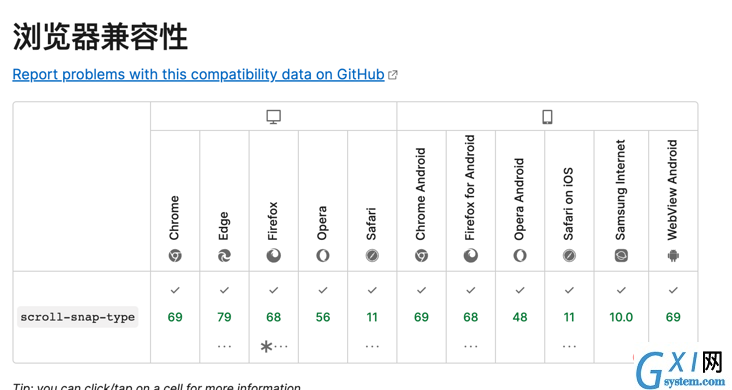
Task: Expand Firefox for Android 68 details
Action: [471, 347]
